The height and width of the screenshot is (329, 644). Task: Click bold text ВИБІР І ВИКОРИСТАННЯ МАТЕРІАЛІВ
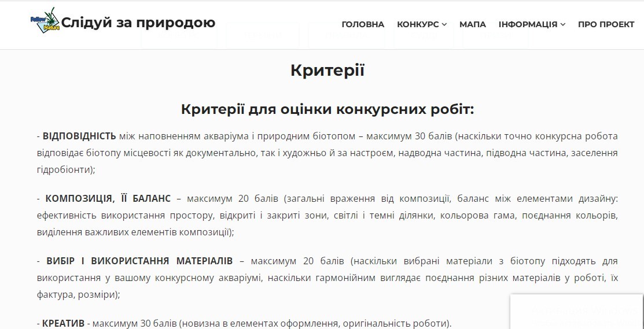[x=139, y=260]
